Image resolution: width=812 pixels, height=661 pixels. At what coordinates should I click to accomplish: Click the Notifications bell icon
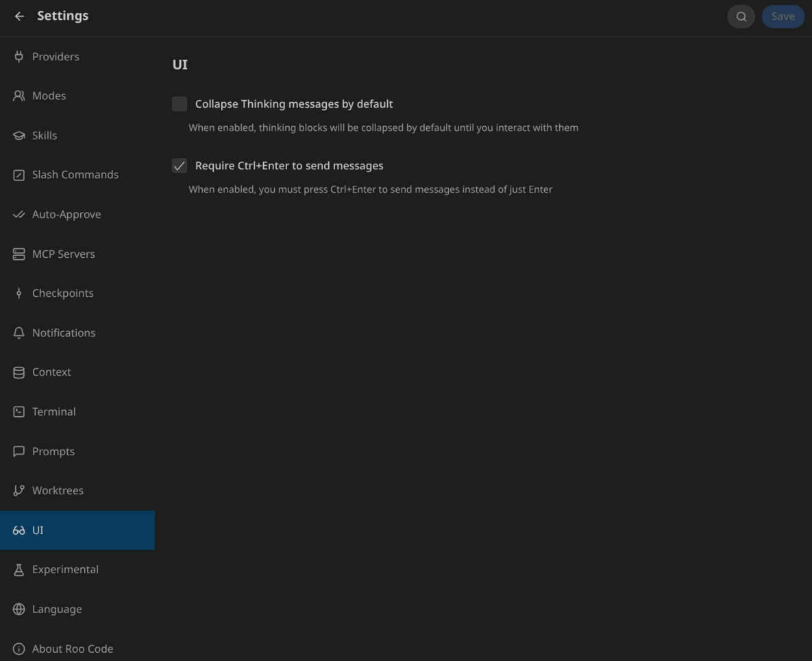tap(19, 333)
